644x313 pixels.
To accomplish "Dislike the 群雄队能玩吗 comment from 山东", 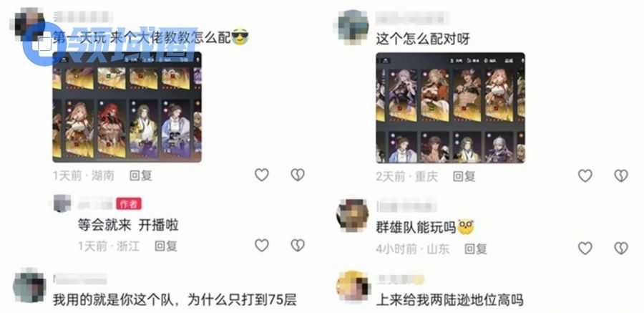I will tap(621, 248).
